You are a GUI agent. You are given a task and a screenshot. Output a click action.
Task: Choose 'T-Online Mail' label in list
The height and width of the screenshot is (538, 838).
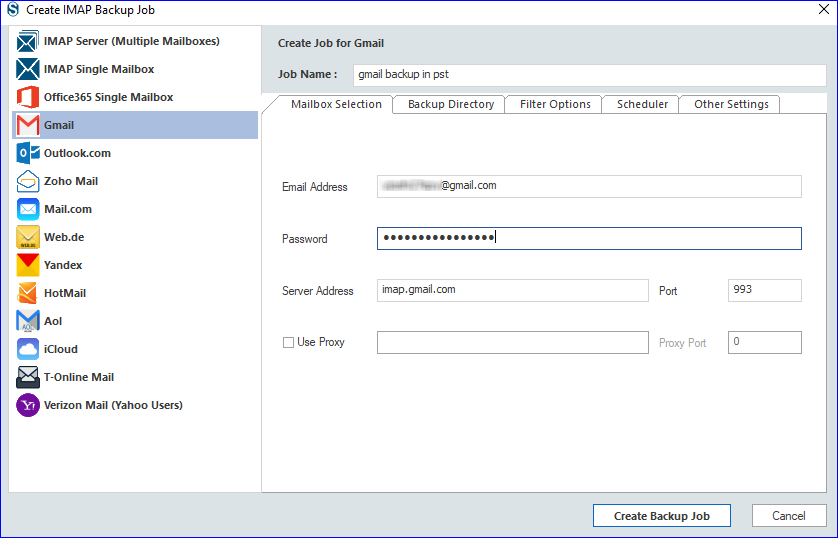79,377
